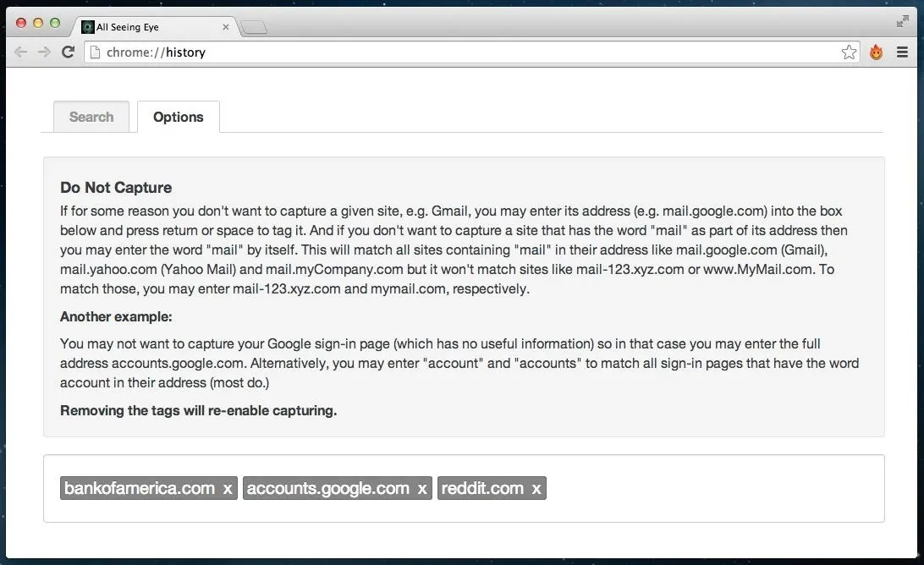The height and width of the screenshot is (565, 924).
Task: Open the flame extension icon
Action: point(877,52)
